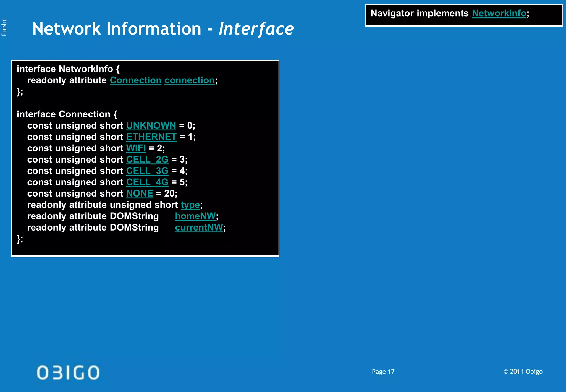Open the type attribute link

(190, 205)
